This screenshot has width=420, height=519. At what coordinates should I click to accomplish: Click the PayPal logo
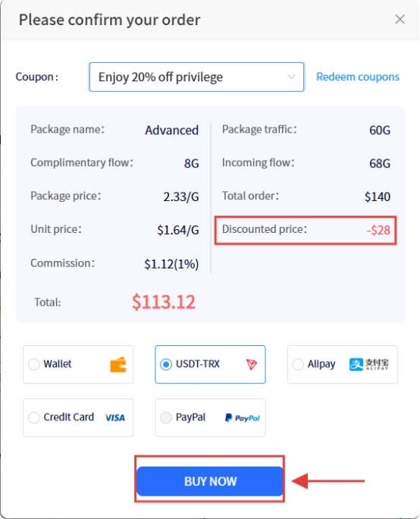coord(243,418)
